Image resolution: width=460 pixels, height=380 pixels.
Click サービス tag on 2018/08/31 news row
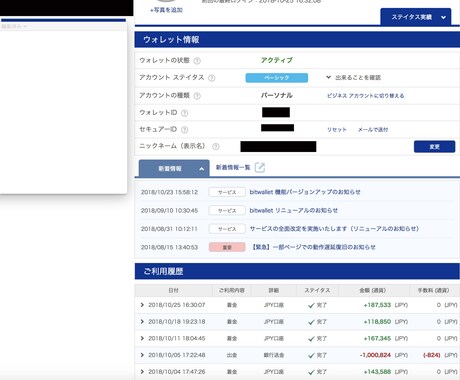227,229
